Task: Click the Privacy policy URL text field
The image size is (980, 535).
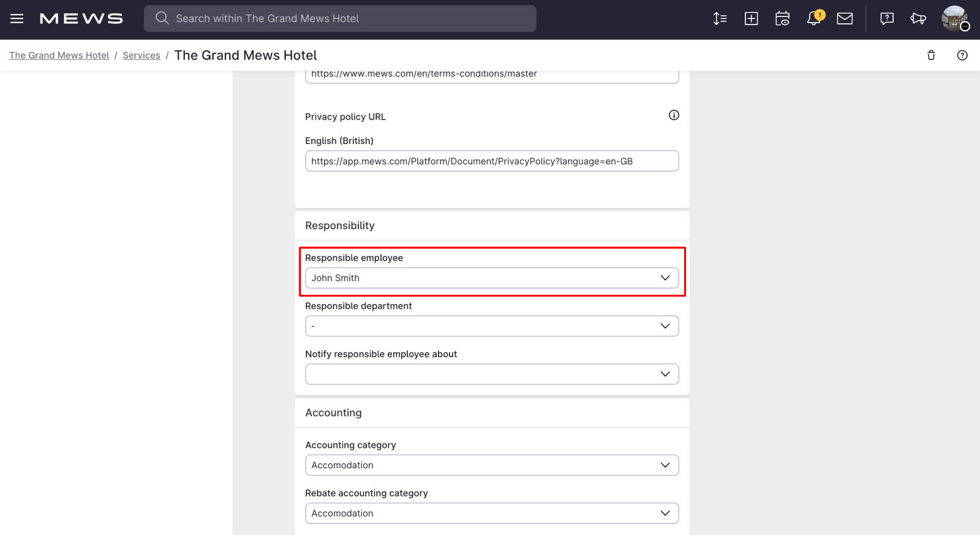Action: click(491, 161)
